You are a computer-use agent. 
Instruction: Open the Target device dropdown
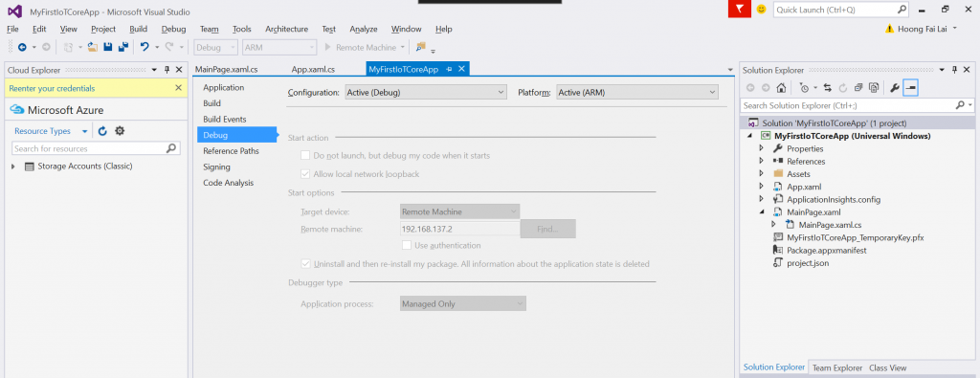click(459, 211)
